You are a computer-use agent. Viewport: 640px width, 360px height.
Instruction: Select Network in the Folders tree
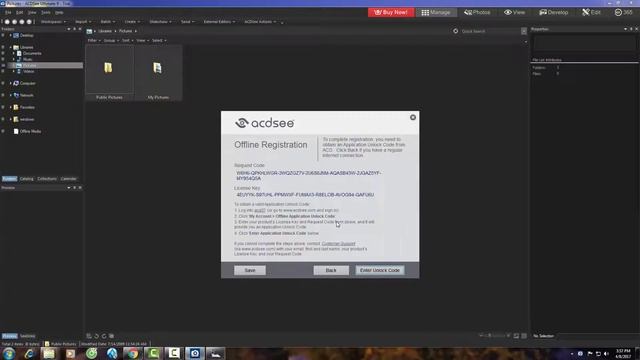[27, 95]
